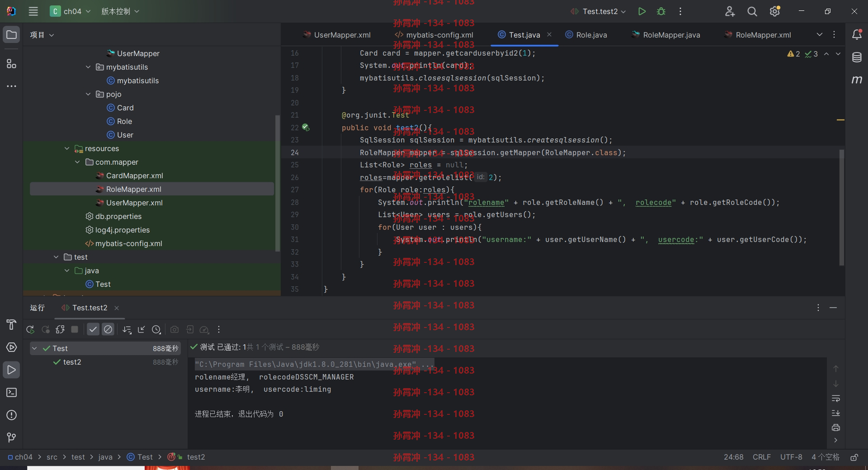Toggle scroll to end of console
This screenshot has width=868, height=470.
point(836,413)
